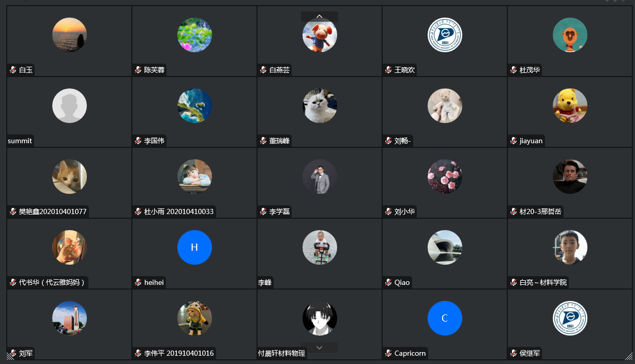635x364 pixels.
Task: Click the name label 付晨轩材料物理
Action: (282, 353)
